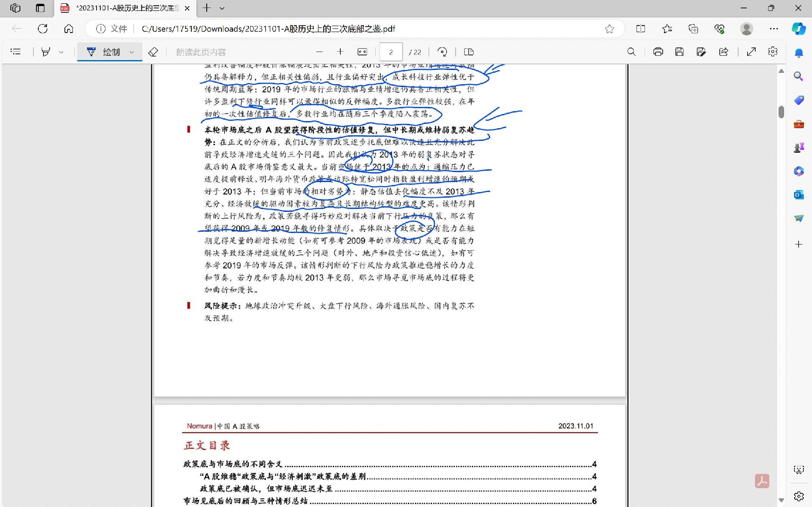Select the highlighter tool

click(46, 52)
